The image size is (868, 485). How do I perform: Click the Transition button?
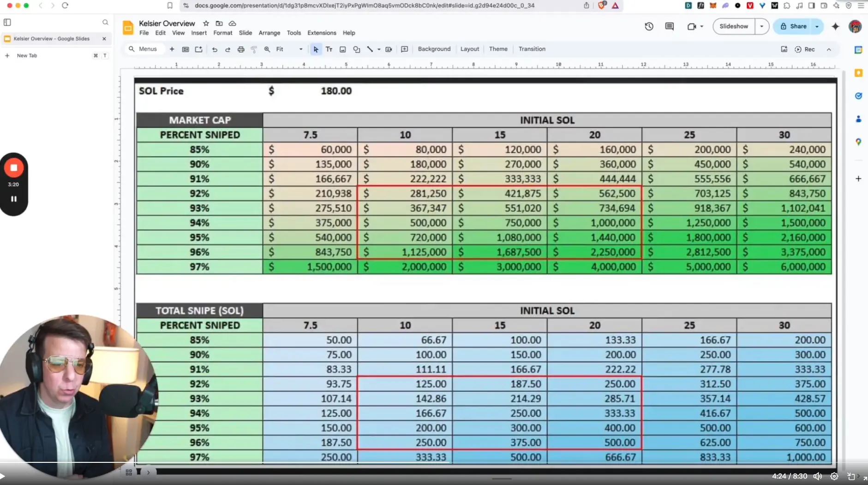click(x=532, y=49)
